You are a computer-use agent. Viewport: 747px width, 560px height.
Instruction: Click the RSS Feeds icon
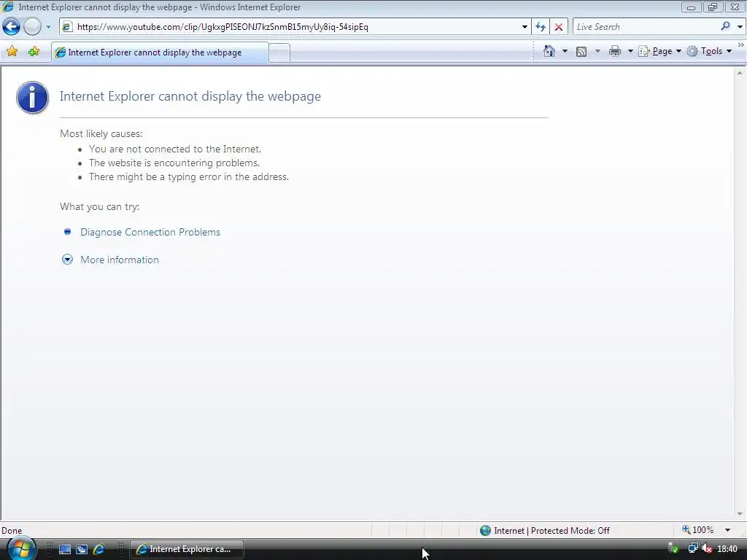click(581, 52)
